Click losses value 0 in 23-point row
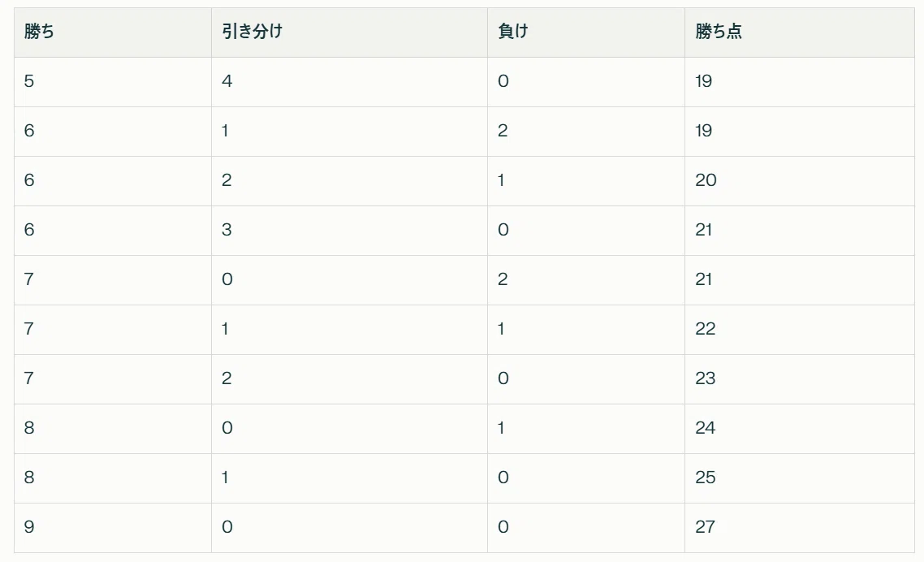The height and width of the screenshot is (562, 924). (585, 379)
